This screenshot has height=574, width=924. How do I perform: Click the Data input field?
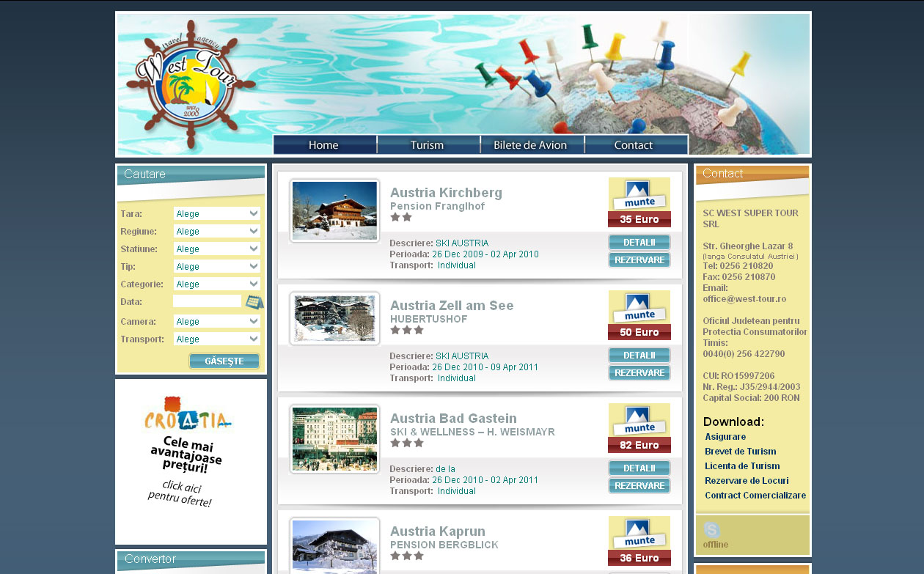(x=208, y=301)
